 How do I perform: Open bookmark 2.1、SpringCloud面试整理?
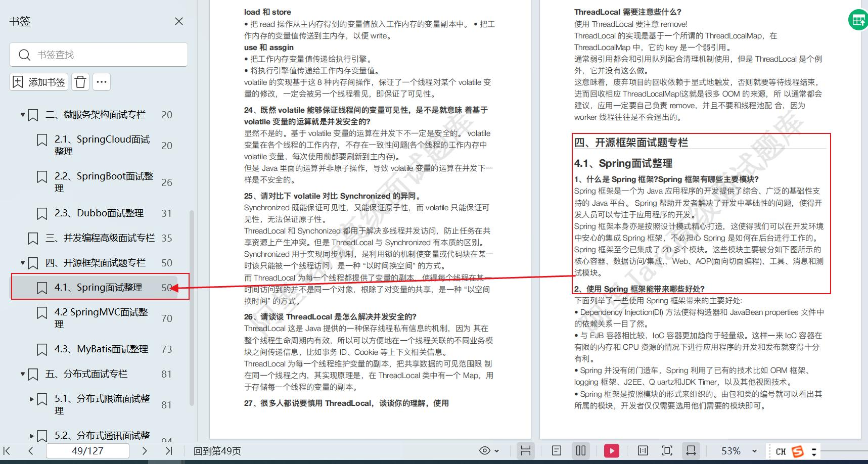pos(102,145)
